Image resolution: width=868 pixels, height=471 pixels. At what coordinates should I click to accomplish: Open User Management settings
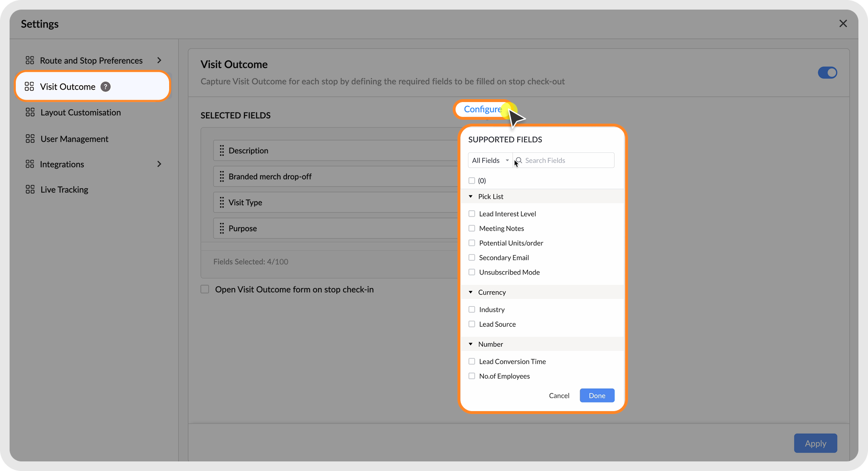click(x=74, y=139)
